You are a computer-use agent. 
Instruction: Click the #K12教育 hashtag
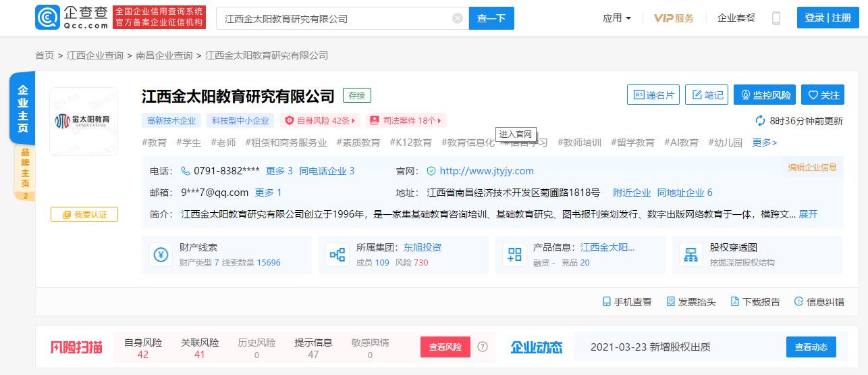410,143
